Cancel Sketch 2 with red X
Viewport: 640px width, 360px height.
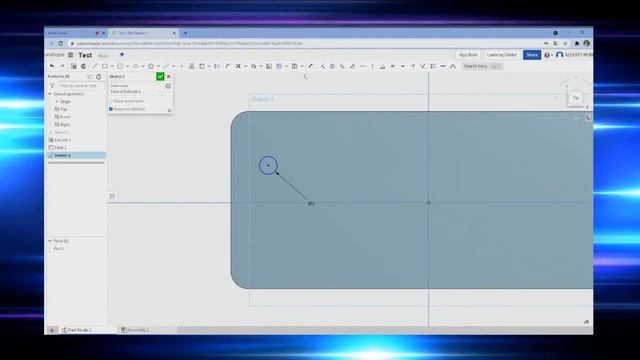pos(169,76)
